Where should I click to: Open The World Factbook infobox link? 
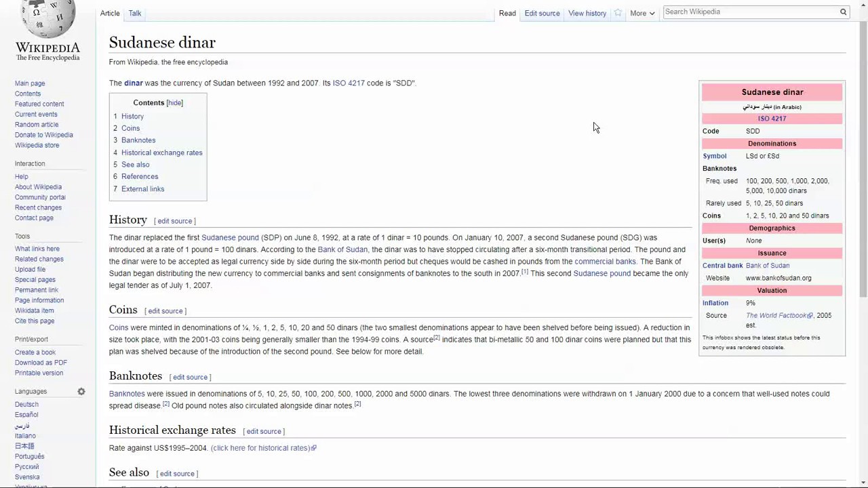coord(779,316)
